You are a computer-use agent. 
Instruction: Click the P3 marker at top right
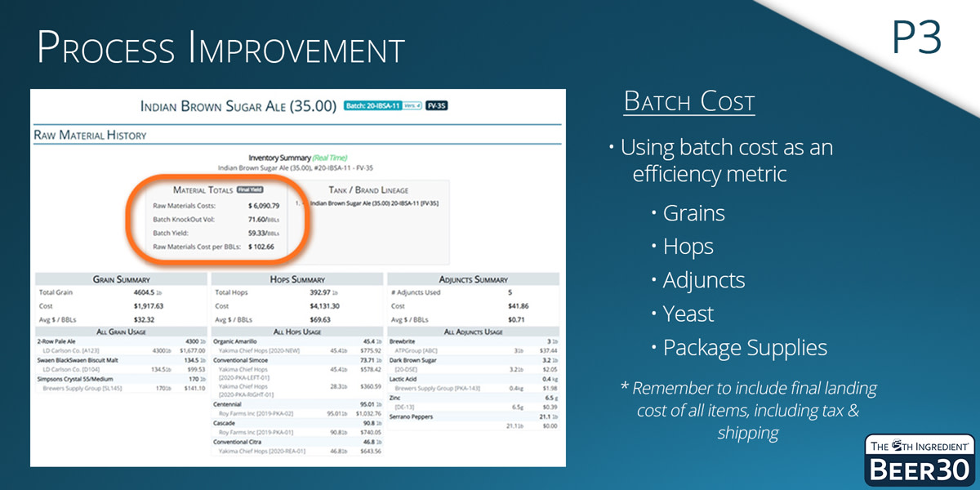coord(920,34)
